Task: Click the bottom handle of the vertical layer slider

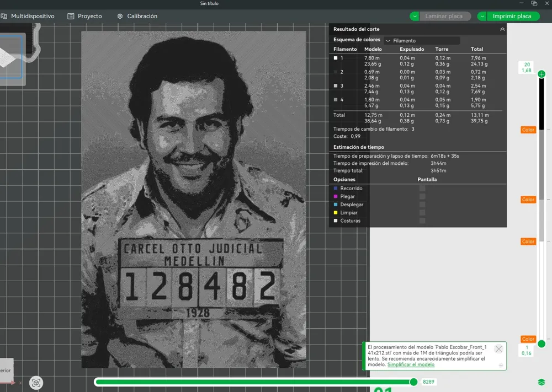Action: [x=542, y=344]
